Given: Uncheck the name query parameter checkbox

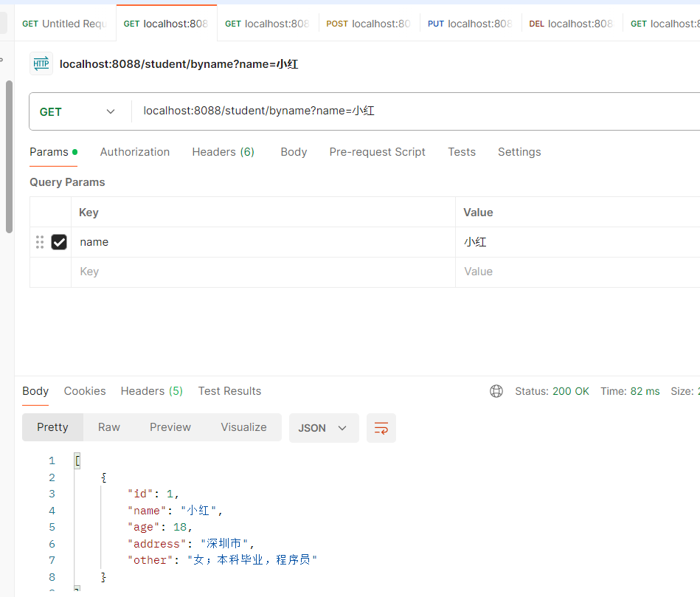Looking at the screenshot, I should (59, 242).
